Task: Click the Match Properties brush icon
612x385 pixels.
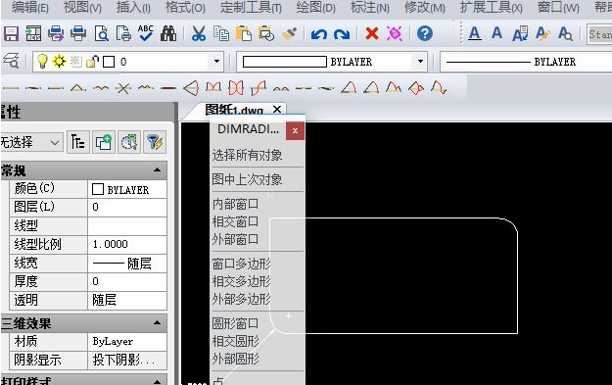Action: click(290, 34)
